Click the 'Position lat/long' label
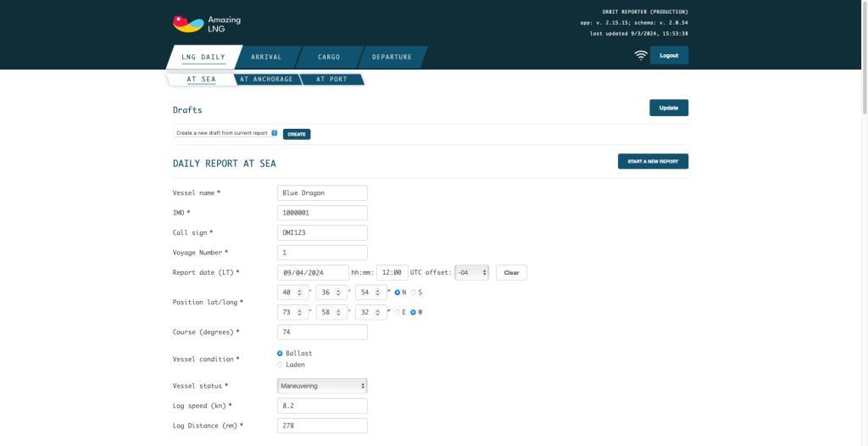Viewport: 868px width, 446px height. (208, 303)
